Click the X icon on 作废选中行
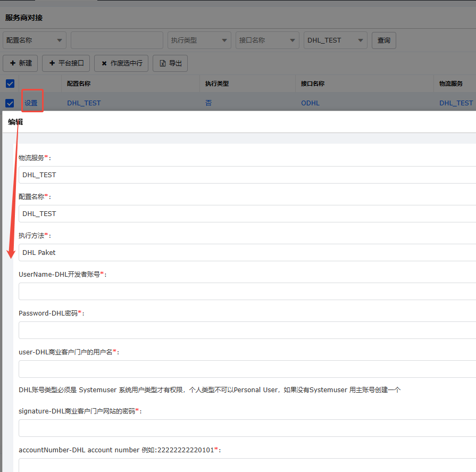Image resolution: width=476 pixels, height=472 pixels. coord(104,63)
